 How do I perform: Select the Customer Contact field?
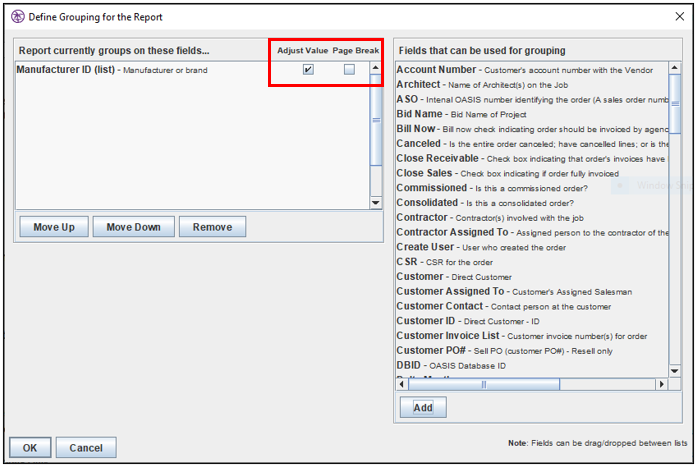pyautogui.click(x=532, y=306)
